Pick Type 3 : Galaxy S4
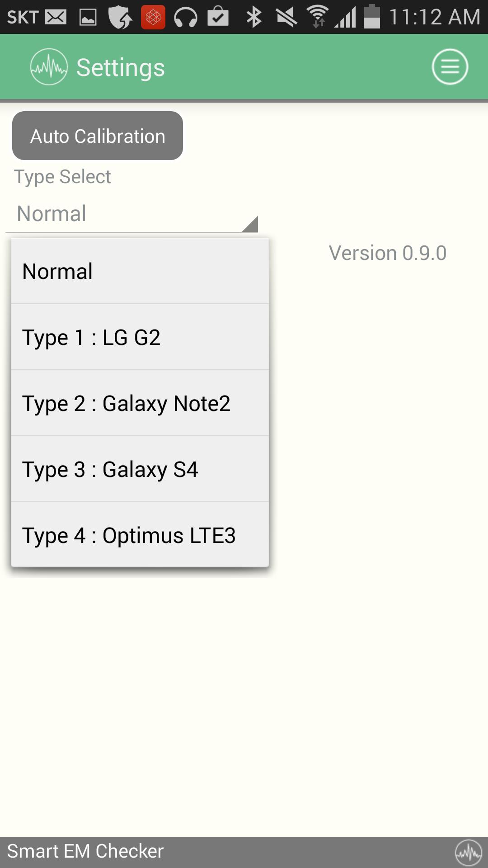This screenshot has height=868, width=488. [x=140, y=469]
